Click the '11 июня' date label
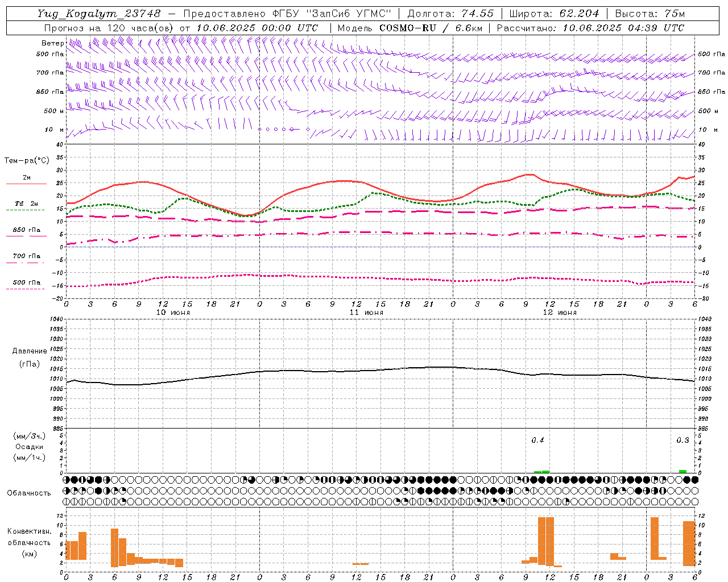Viewport: 728px width, 582px height. pyautogui.click(x=366, y=313)
